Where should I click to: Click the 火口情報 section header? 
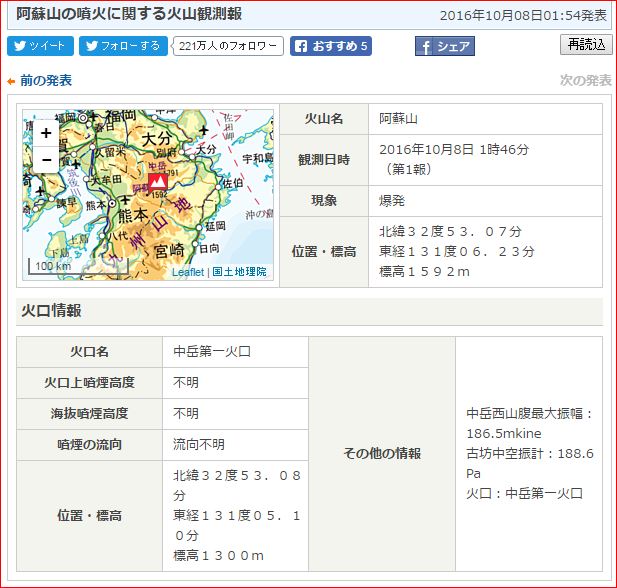(52, 311)
